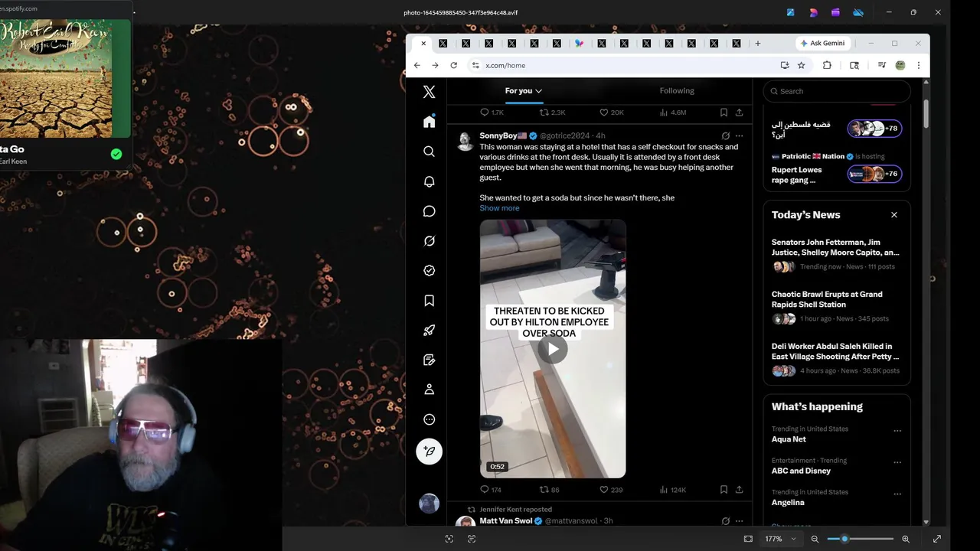Reload the x.com page in Chrome
This screenshot has width=980, height=551.
(453, 65)
